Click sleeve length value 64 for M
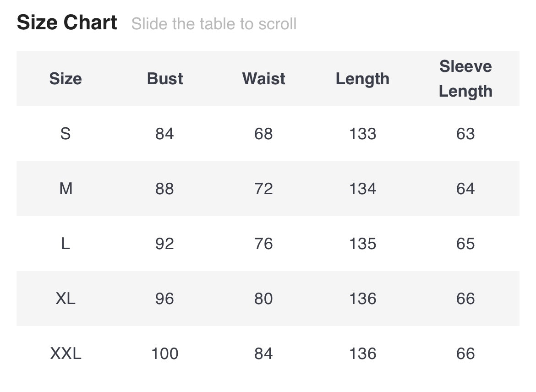 (x=465, y=189)
